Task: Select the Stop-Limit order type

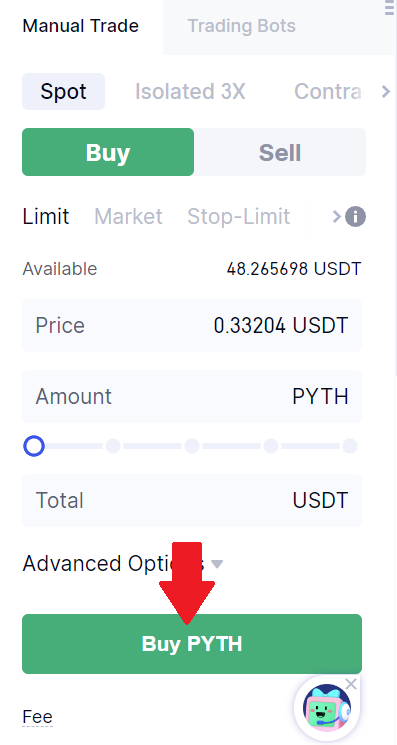Action: click(x=238, y=217)
